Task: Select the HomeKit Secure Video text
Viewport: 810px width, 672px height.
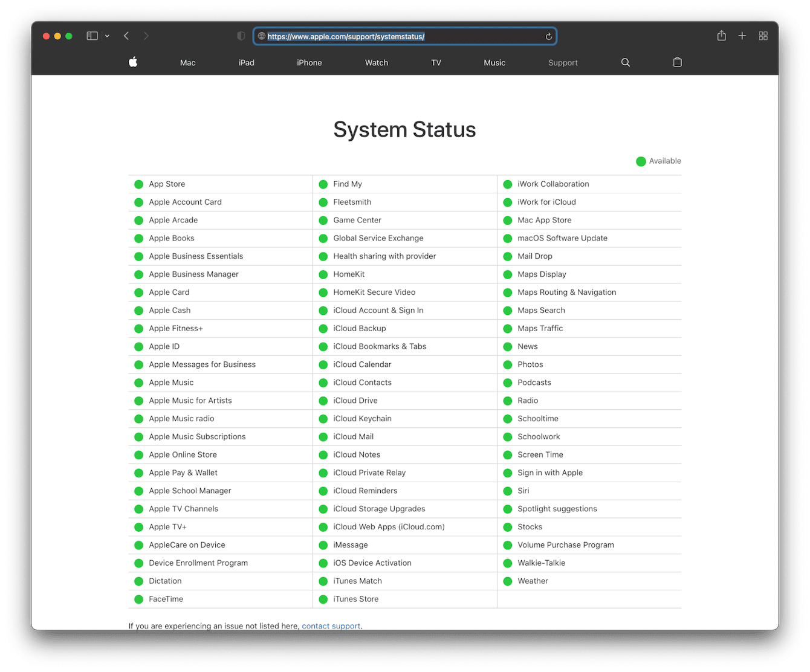Action: [x=374, y=292]
